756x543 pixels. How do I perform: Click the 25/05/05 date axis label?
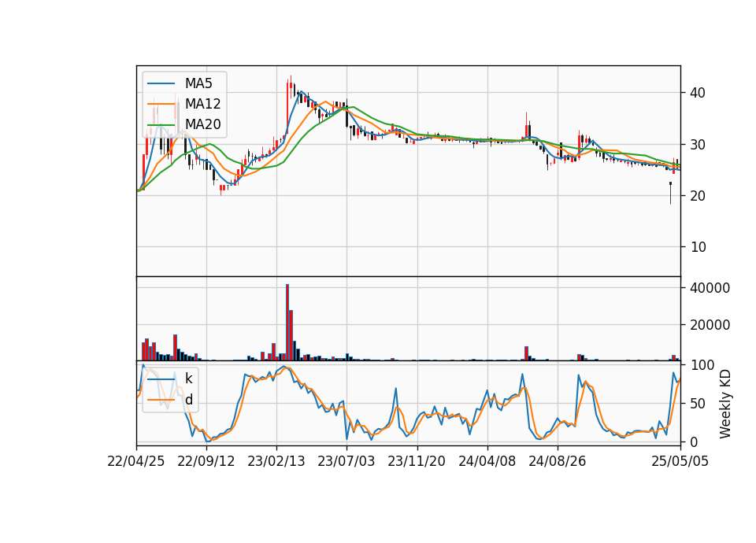(x=680, y=461)
